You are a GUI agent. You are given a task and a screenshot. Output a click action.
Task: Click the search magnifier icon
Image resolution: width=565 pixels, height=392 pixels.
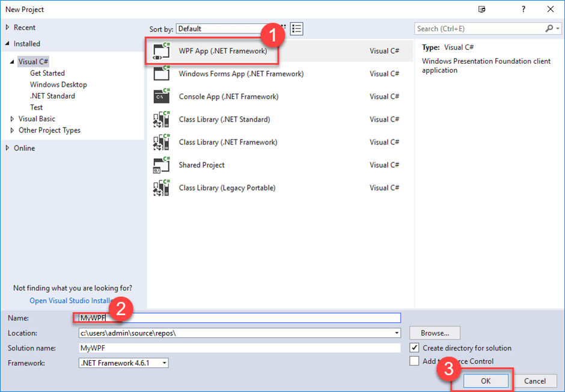(x=549, y=28)
